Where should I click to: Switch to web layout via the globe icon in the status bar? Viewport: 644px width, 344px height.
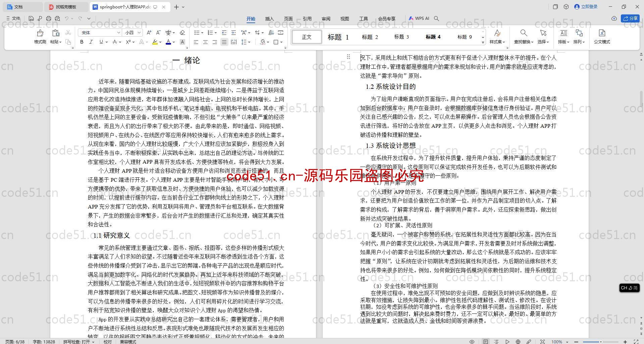point(518,342)
